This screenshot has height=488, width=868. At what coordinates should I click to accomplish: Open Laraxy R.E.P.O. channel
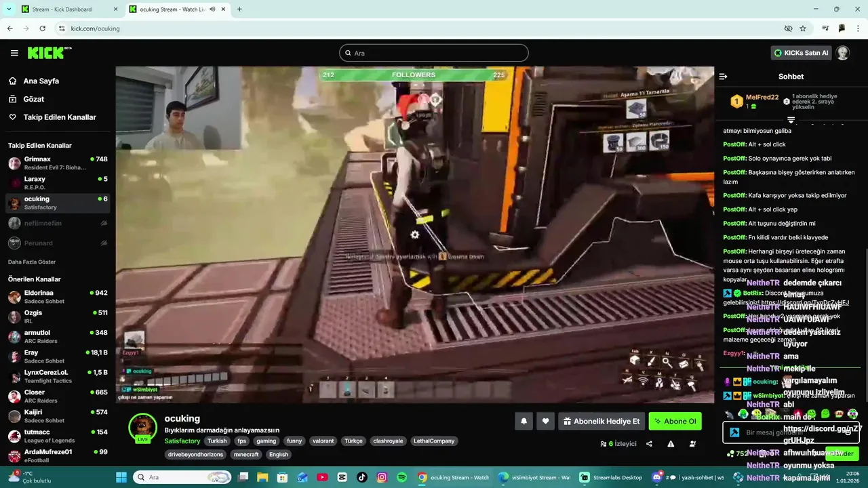coord(58,183)
